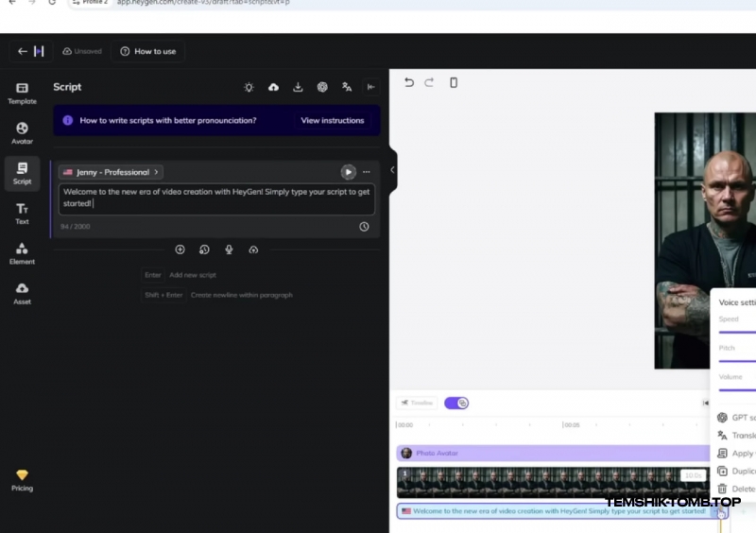Select the Photo Avatar track

553,453
